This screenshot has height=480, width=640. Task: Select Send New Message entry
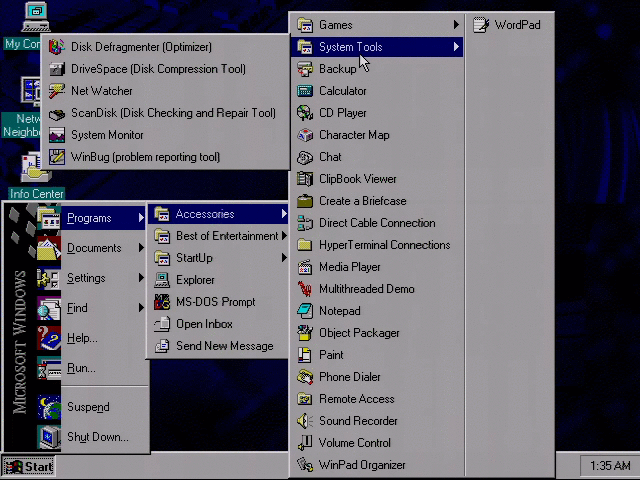(218, 346)
